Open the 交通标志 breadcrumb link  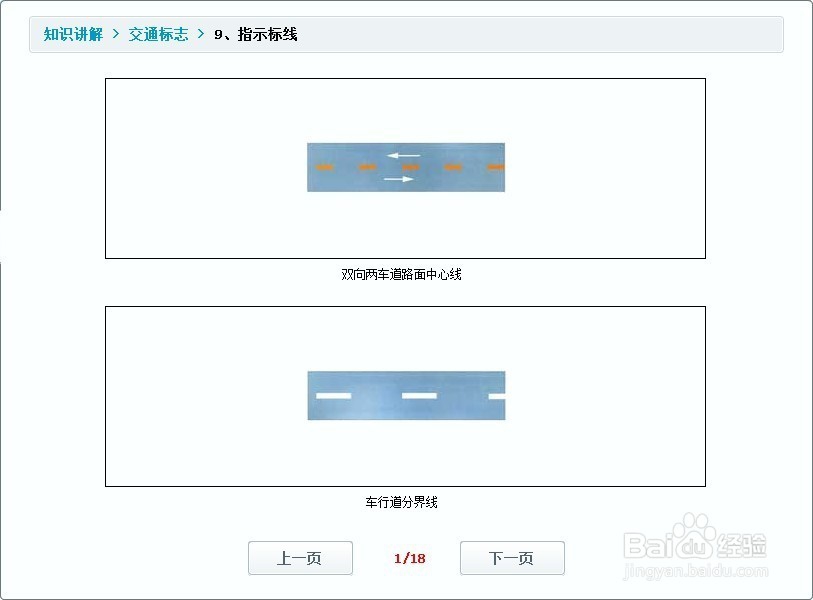pos(158,34)
